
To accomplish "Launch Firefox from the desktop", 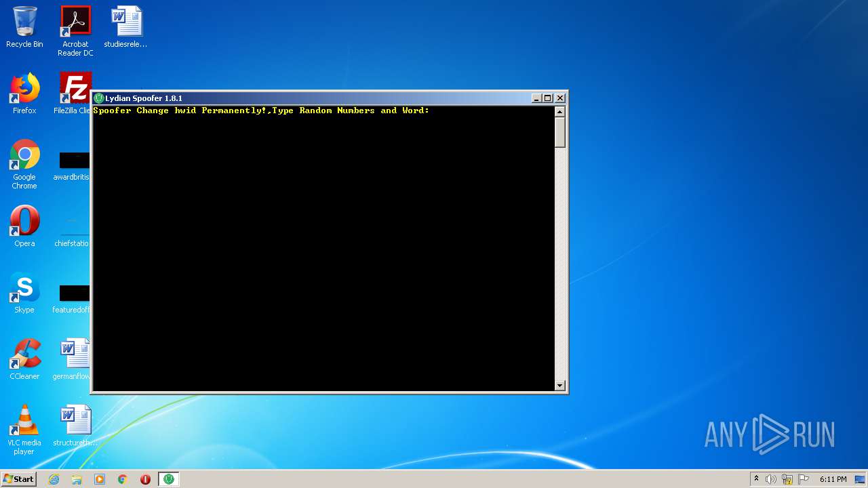I will coord(24,94).
